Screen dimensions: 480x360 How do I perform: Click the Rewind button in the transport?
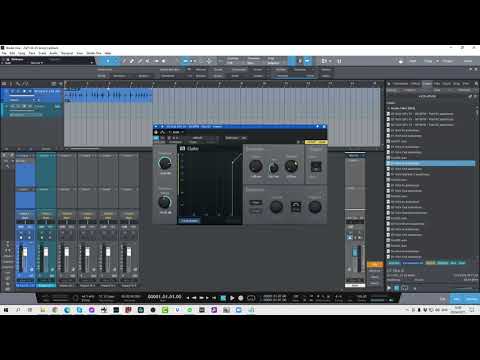194,298
